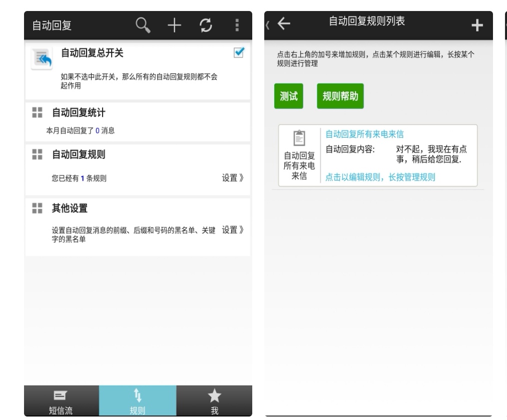This screenshot has width=507, height=420.
Task: Tap 点击以编辑规则，长按管理规则 link
Action: tap(380, 176)
